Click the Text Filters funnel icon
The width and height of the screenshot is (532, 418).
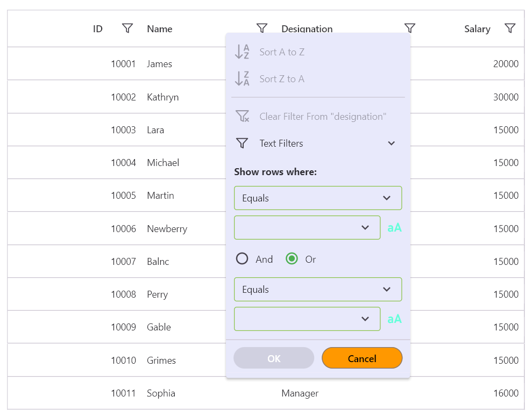coord(242,143)
